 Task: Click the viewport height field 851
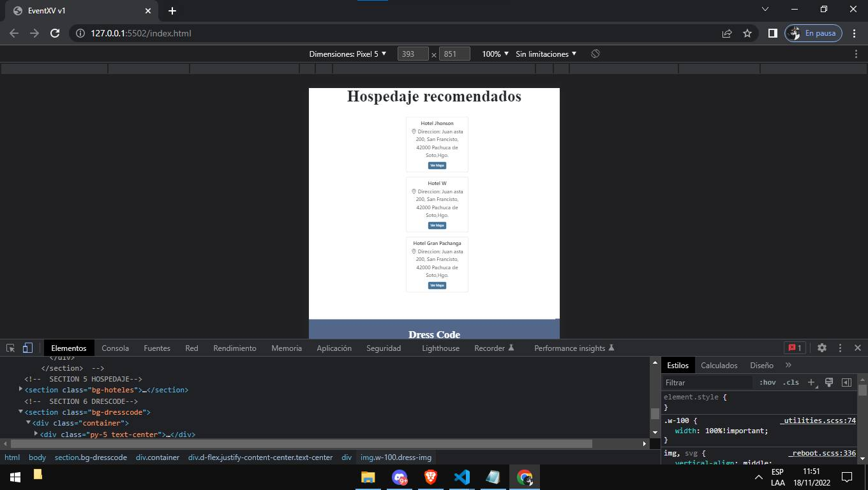[454, 54]
